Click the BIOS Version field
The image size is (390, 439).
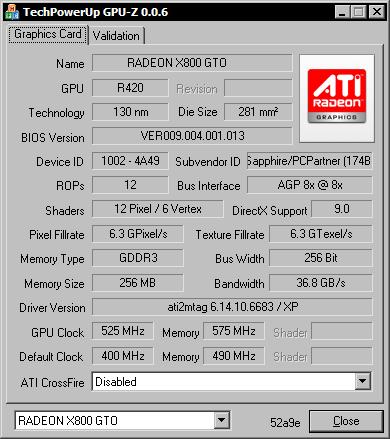pyautogui.click(x=192, y=136)
